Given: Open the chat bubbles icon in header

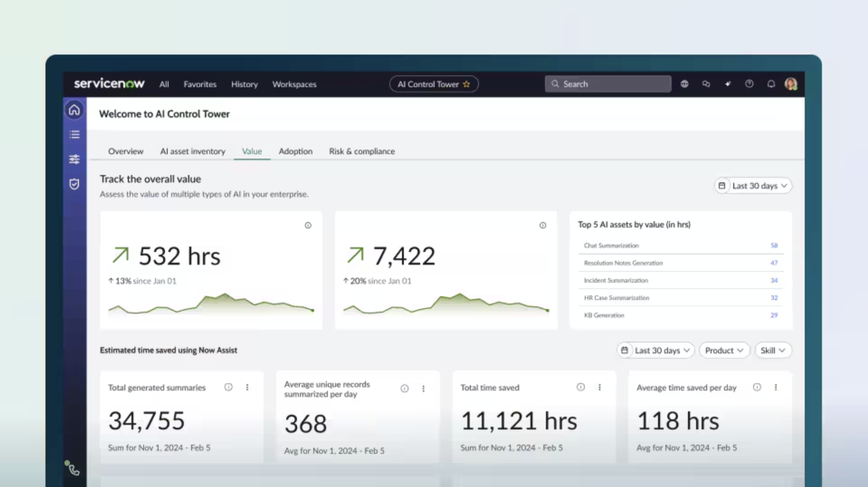Looking at the screenshot, I should [706, 84].
